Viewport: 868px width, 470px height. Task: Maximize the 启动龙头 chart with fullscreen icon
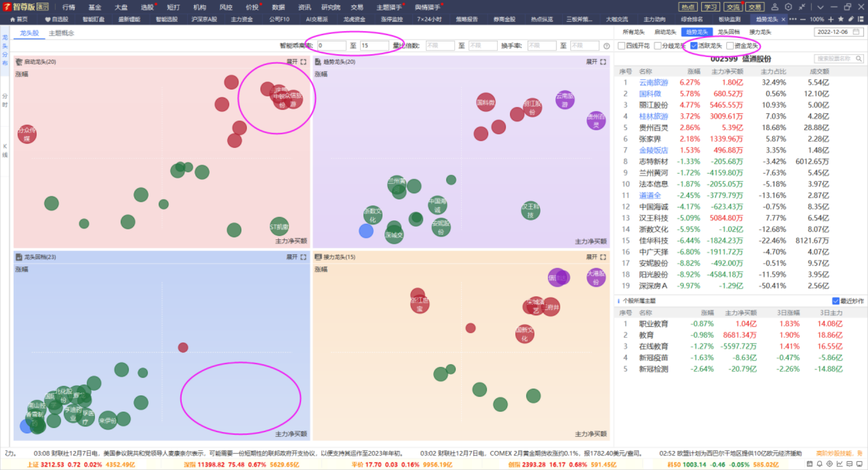point(304,62)
